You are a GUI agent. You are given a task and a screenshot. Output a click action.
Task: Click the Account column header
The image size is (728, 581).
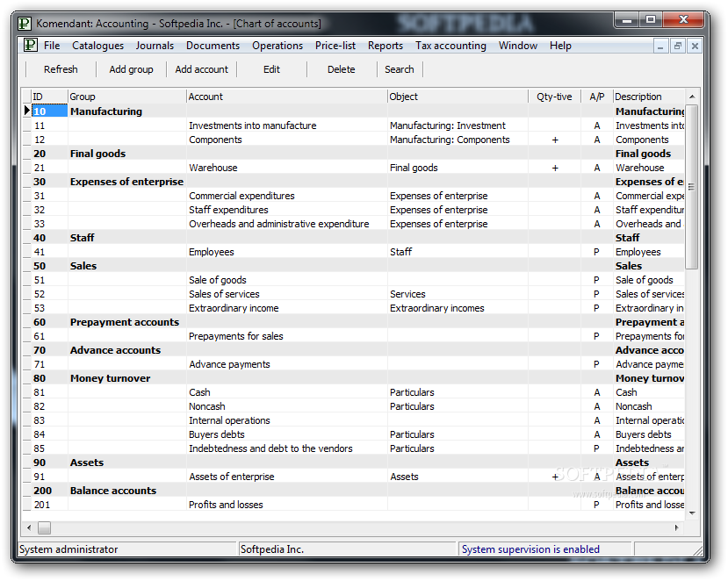point(287,97)
